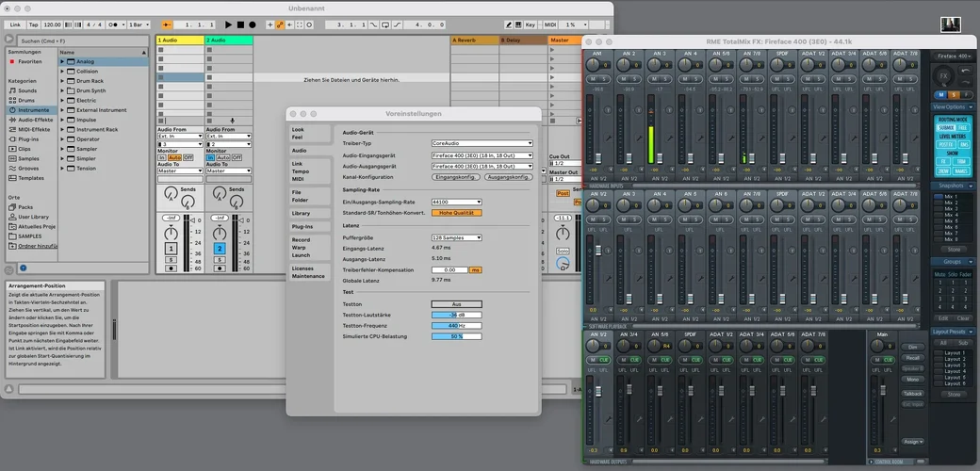
Task: Open the Treiber-Typ dropdown
Action: (x=482, y=143)
